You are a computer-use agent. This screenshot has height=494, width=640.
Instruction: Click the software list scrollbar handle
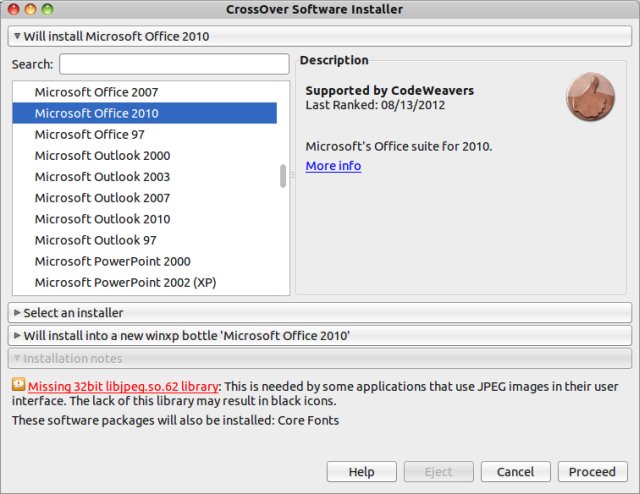(283, 176)
